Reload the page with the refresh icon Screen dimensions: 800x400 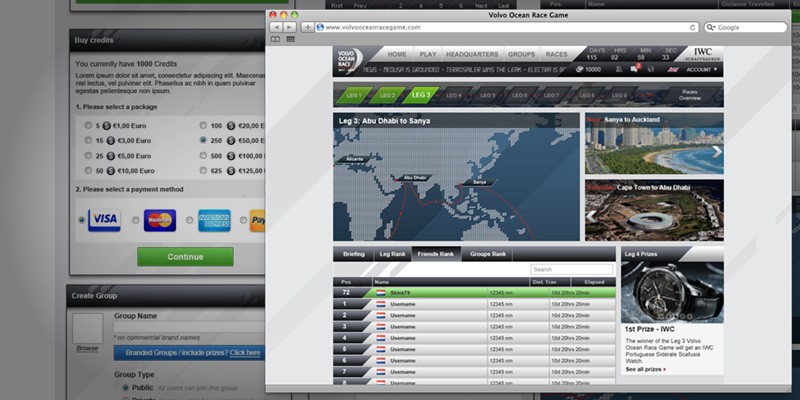[692, 28]
